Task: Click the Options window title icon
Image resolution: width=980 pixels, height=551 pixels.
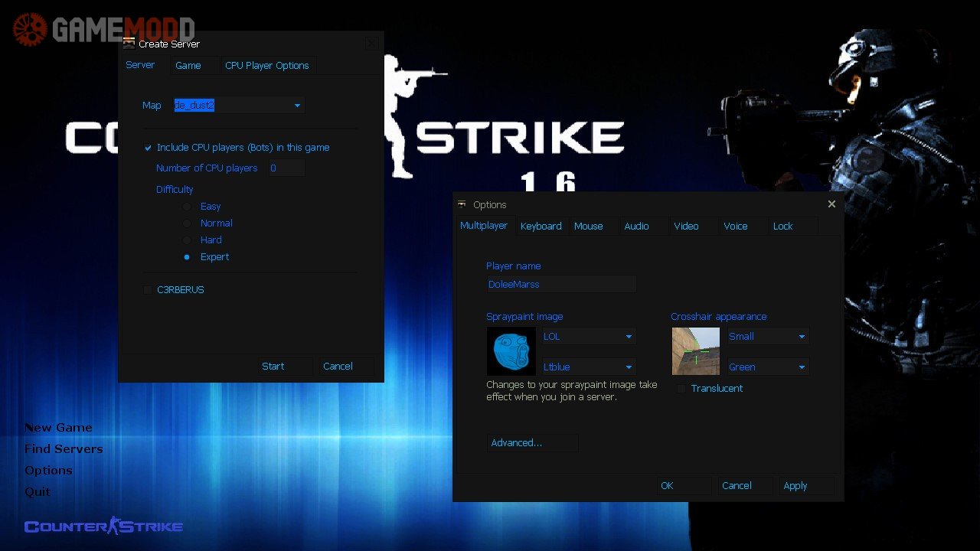Action: (x=462, y=204)
